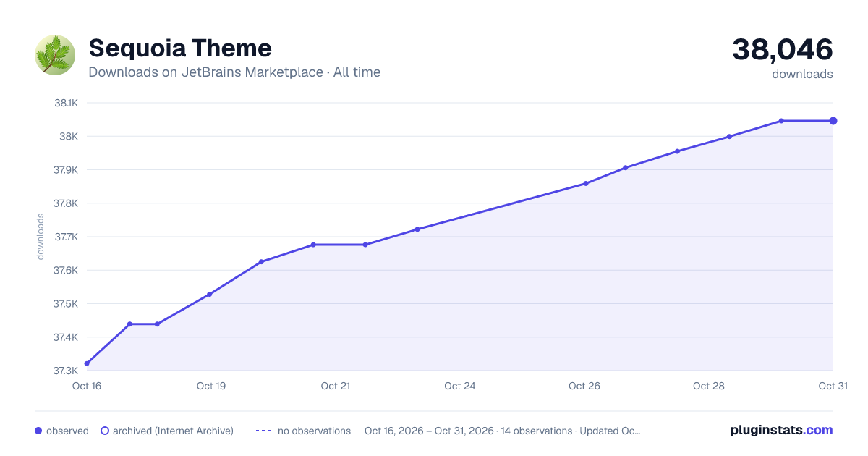868x456 pixels.
Task: Click the Oct 26 x-axis label
Action: click(x=584, y=386)
